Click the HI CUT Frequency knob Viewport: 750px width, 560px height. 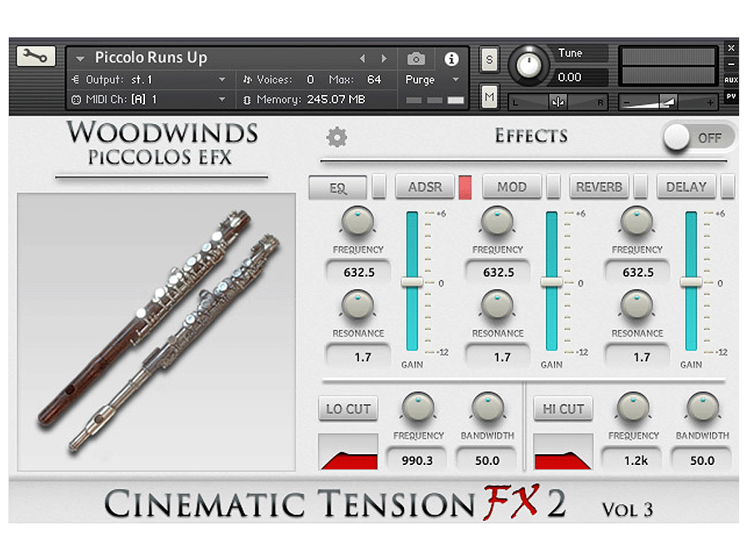[x=633, y=408]
